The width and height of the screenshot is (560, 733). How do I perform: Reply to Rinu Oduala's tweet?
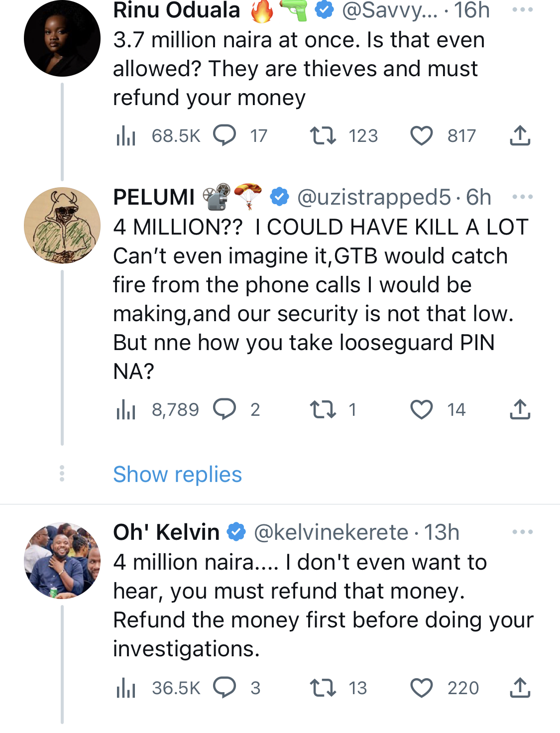[224, 135]
